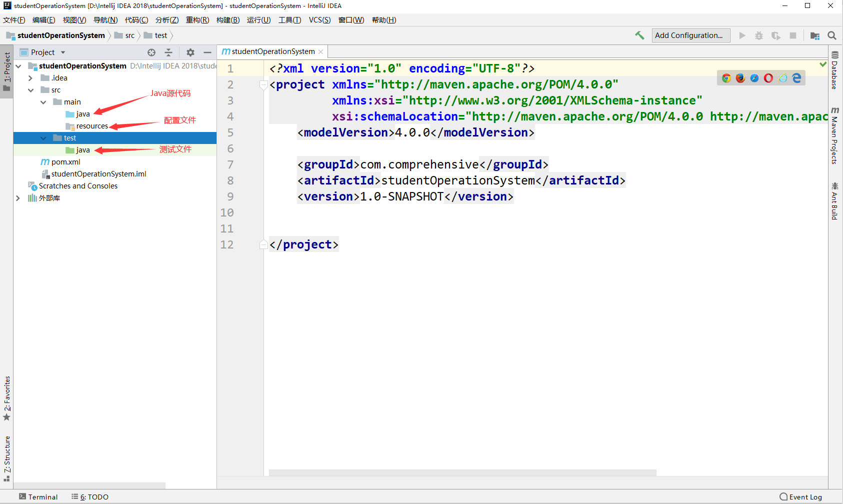This screenshot has width=843, height=504.
Task: Click the Run with Coverage icon
Action: tap(776, 35)
